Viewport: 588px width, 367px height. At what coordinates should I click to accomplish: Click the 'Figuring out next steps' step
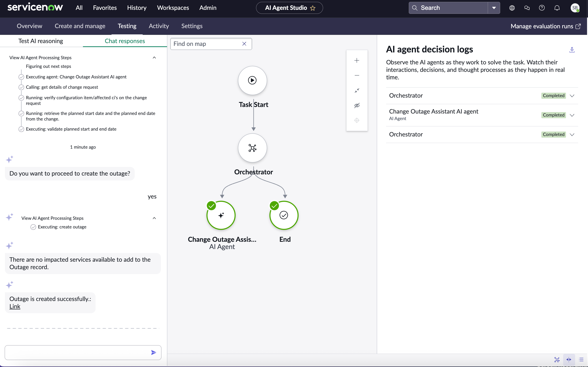(x=48, y=66)
